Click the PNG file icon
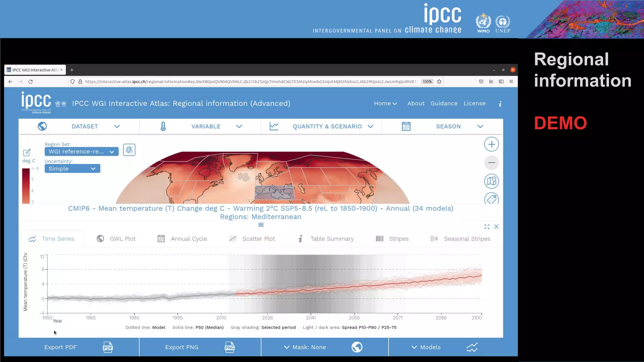 tap(230, 347)
